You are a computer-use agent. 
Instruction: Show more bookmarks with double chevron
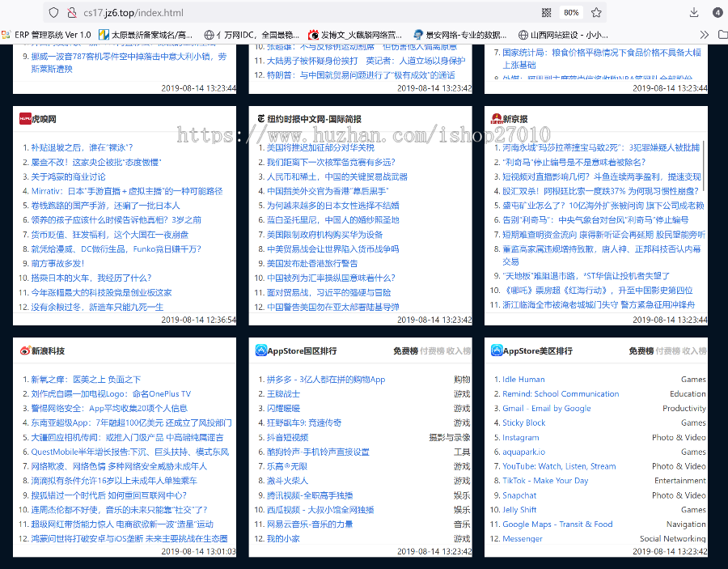click(x=705, y=34)
